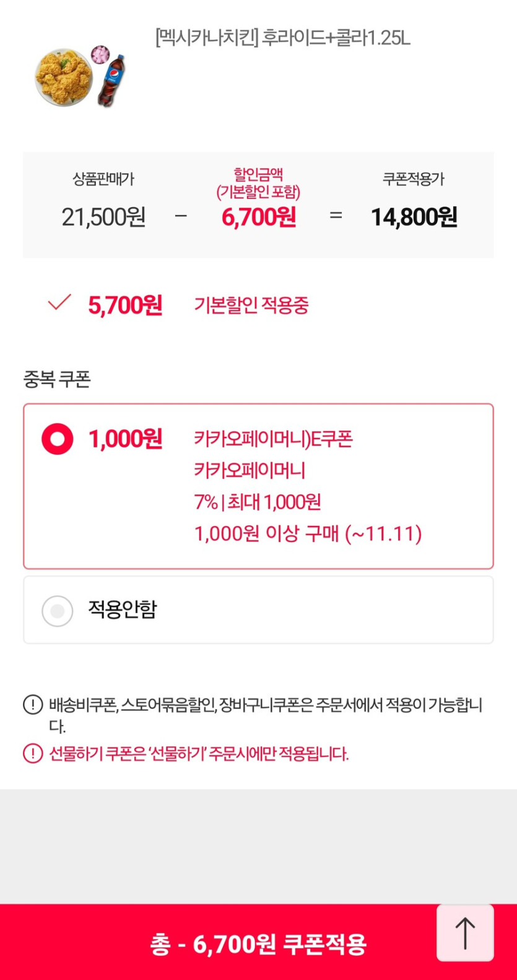517x980 pixels.
Task: Tap the scroll-to-top arrow button
Action: 465,933
